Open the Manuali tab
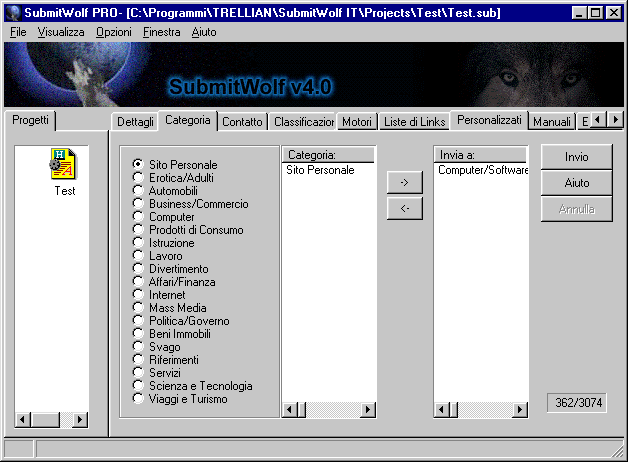 click(x=552, y=122)
